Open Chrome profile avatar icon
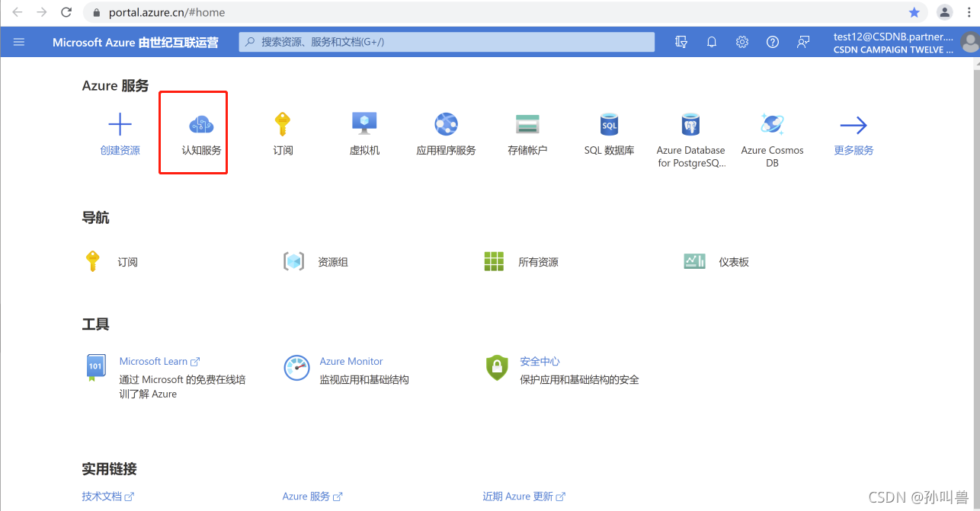This screenshot has width=980, height=511. pos(945,12)
